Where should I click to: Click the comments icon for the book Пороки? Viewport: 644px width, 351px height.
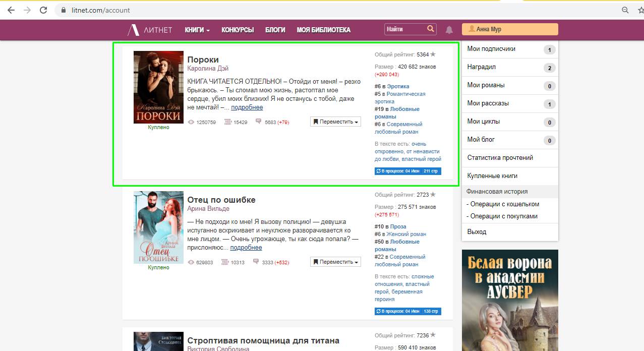point(259,122)
